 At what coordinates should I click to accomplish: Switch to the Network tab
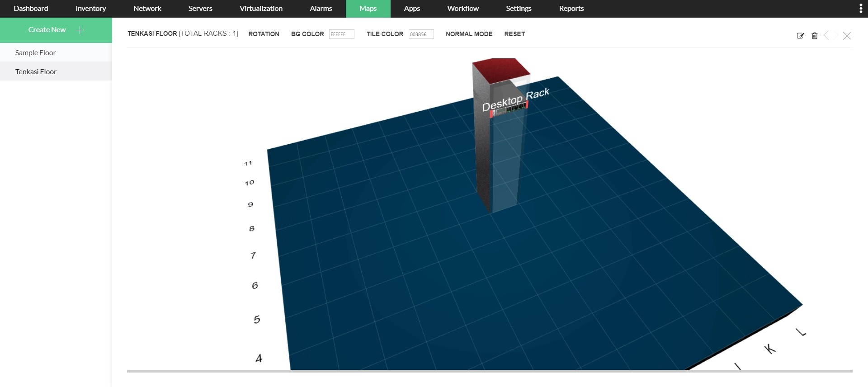[x=147, y=9]
